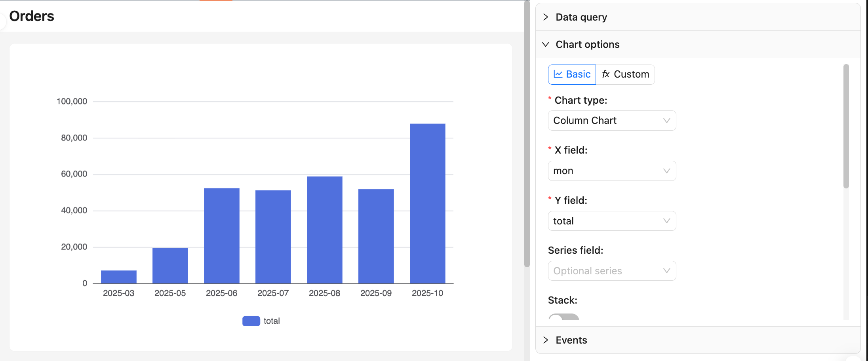The width and height of the screenshot is (868, 361).
Task: Click the 2025-10 bar in chart
Action: pos(427,203)
